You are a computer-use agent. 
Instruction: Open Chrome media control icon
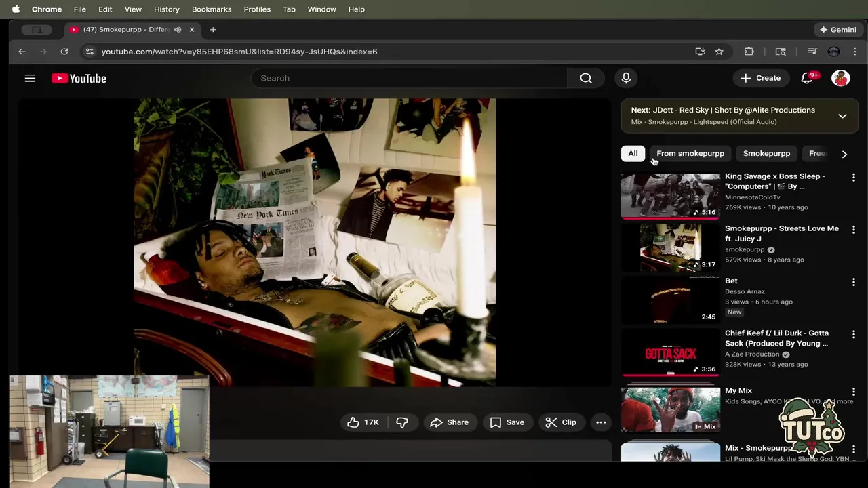(x=812, y=52)
